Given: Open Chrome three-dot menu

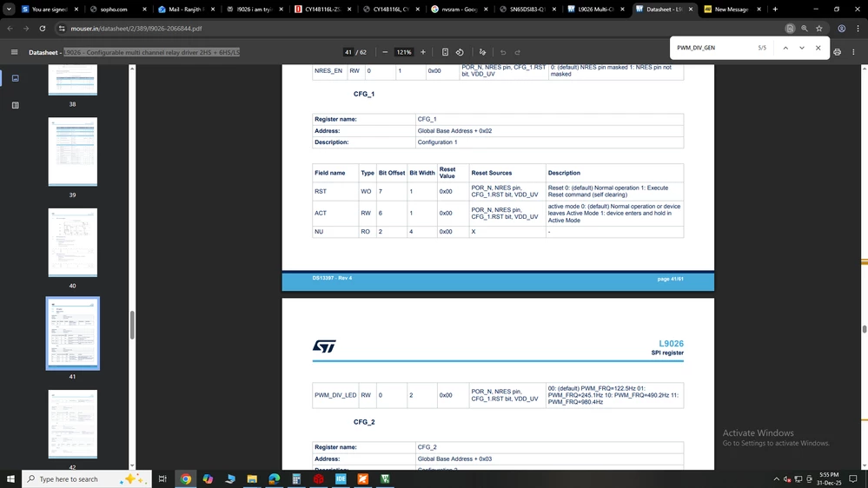Looking at the screenshot, I should click(x=858, y=28).
